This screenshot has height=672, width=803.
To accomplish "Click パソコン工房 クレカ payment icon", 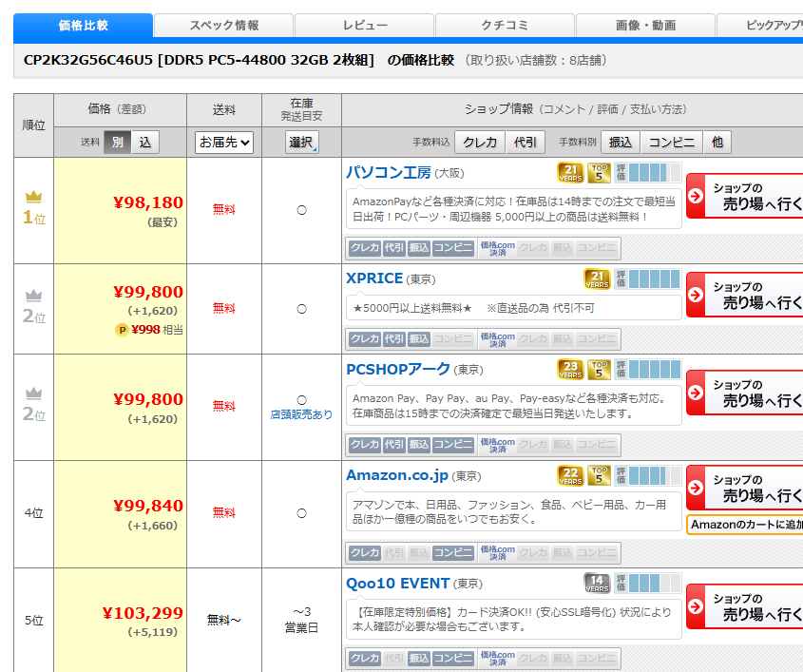I will [365, 248].
